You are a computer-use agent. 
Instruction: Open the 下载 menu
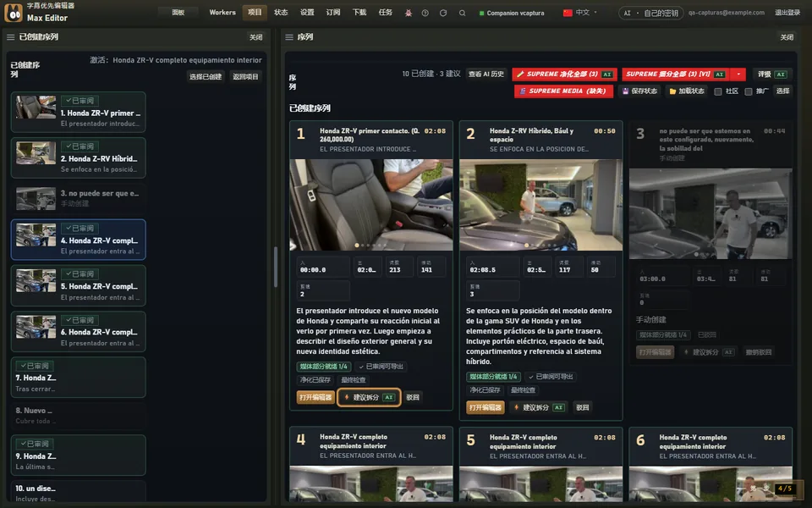359,13
